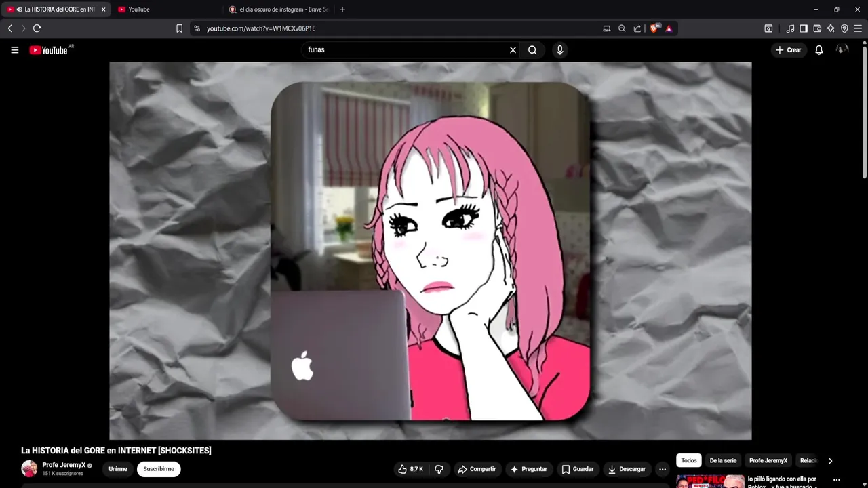This screenshot has width=868, height=488.
Task: Open more actions three-dot menu
Action: pyautogui.click(x=663, y=469)
